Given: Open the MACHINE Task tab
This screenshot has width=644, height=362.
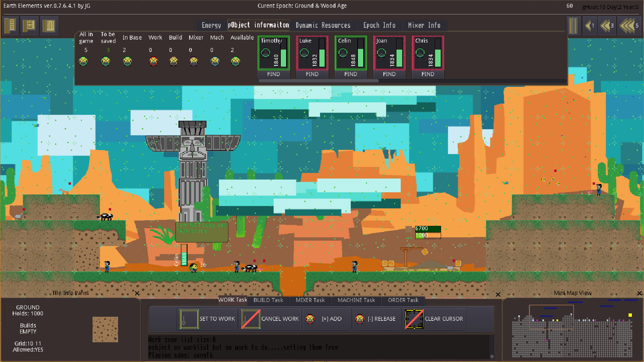Looking at the screenshot, I should coord(356,300).
